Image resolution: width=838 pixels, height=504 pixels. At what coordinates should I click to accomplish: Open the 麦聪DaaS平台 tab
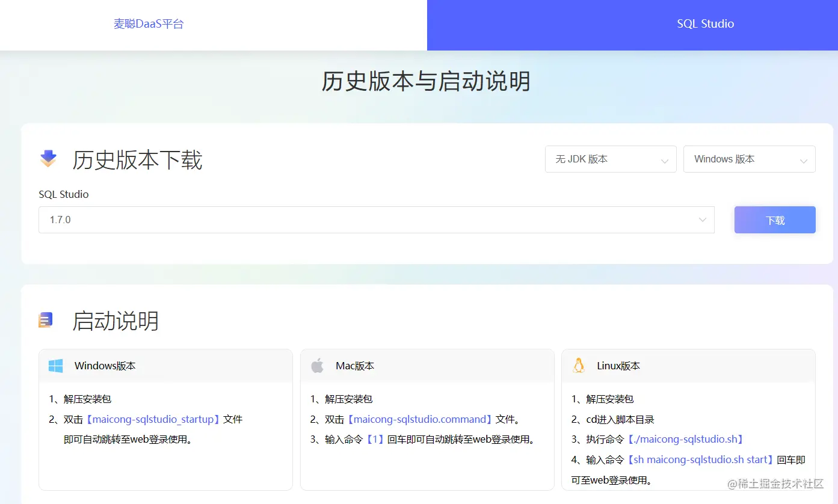point(149,24)
